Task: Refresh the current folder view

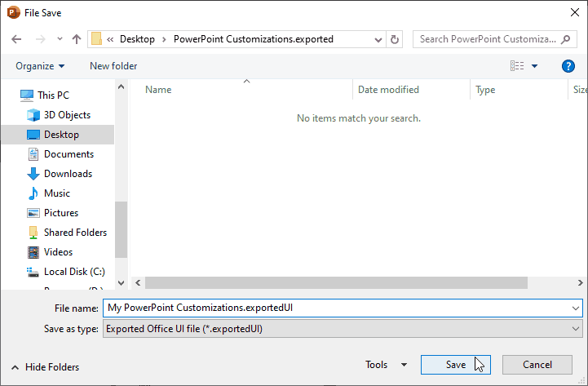Action: tap(394, 39)
